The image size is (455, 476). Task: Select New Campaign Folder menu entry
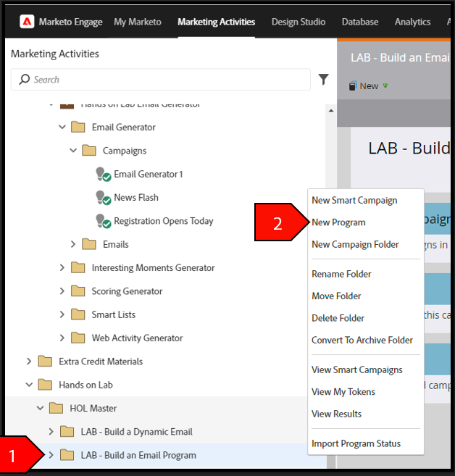pos(355,245)
